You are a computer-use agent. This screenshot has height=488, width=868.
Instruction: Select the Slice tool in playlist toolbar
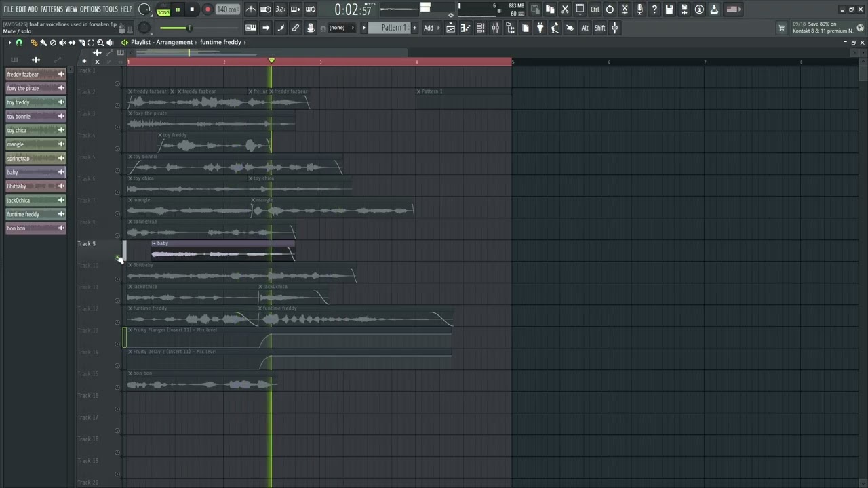click(x=81, y=43)
